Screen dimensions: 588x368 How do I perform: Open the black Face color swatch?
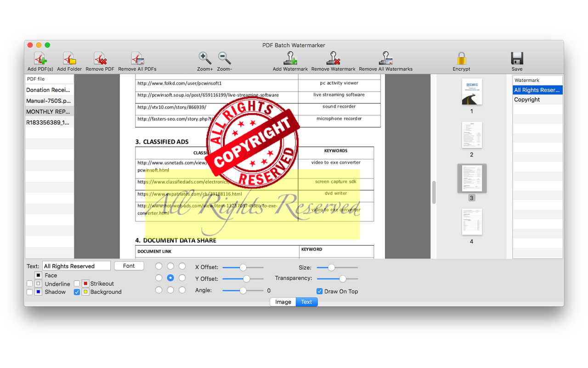pos(39,275)
